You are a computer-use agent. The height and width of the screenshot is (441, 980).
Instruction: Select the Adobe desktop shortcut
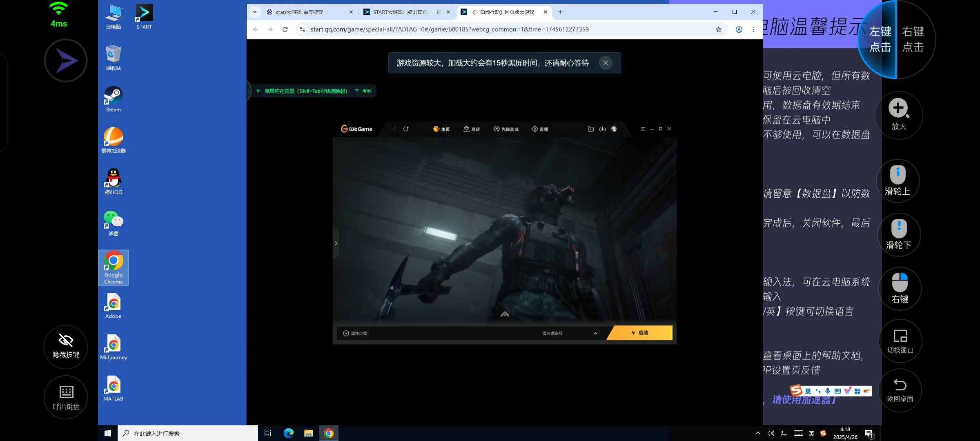pyautogui.click(x=114, y=306)
